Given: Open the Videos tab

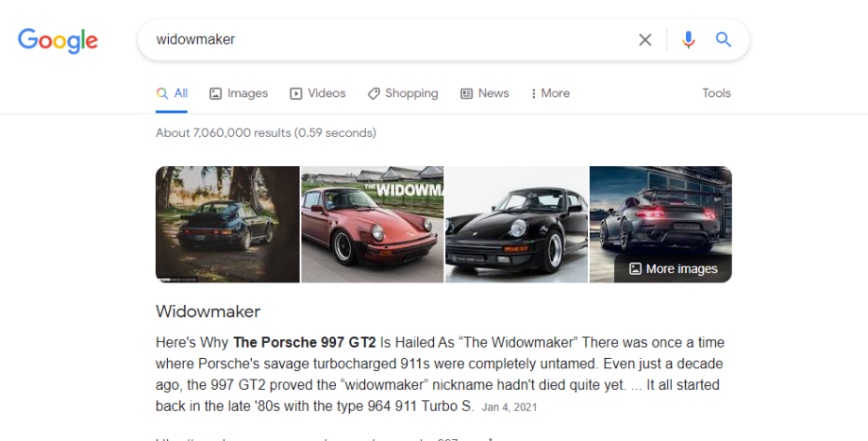Looking at the screenshot, I should tap(318, 93).
